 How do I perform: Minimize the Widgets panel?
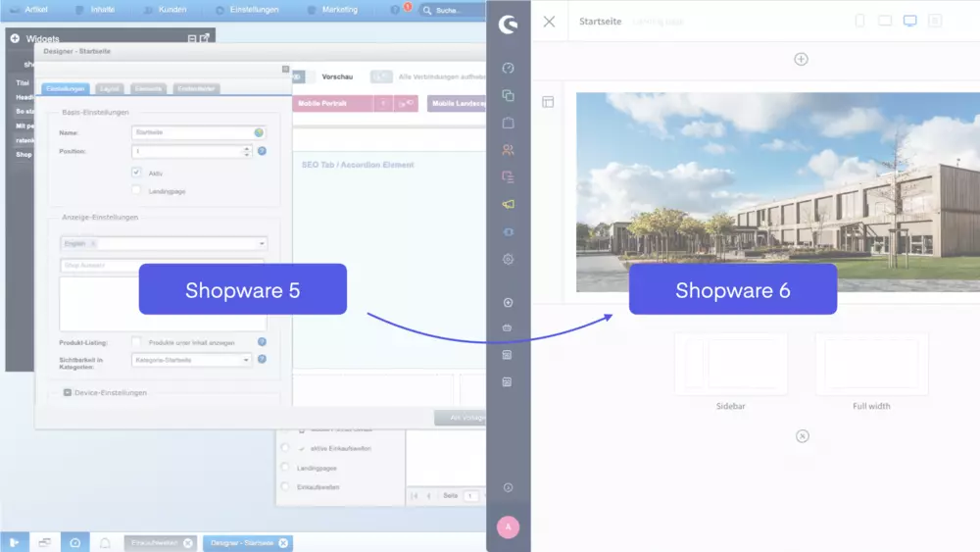pos(192,39)
